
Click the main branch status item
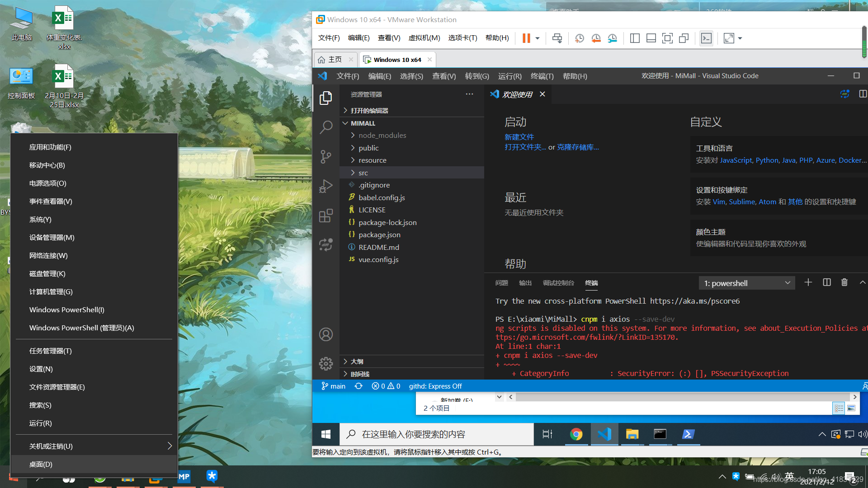coord(333,386)
